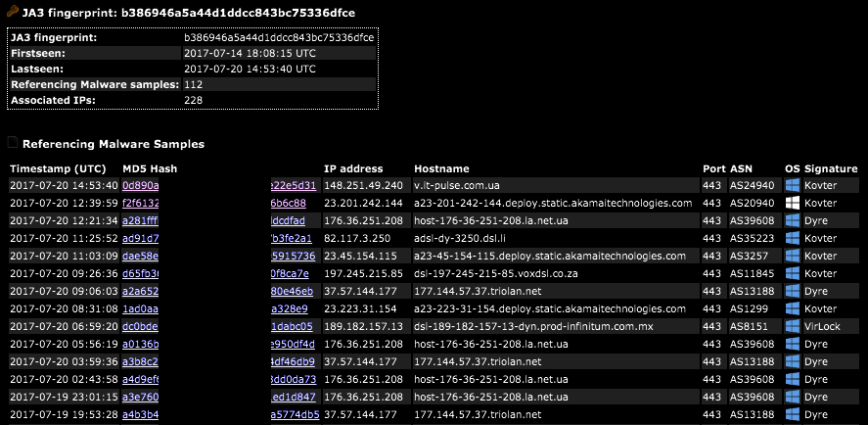Click the document icon beside Referencing Malware Samples
Screen dimensions: 868x425
point(12,143)
